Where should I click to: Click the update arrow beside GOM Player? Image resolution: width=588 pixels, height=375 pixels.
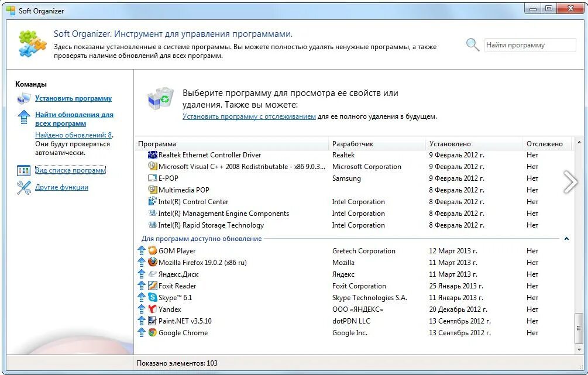[x=142, y=250]
